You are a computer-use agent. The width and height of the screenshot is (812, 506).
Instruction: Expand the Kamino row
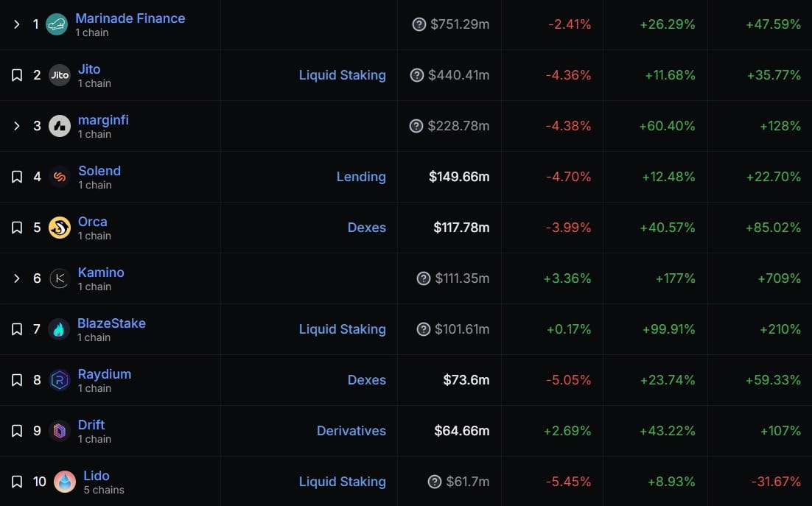pyautogui.click(x=17, y=278)
